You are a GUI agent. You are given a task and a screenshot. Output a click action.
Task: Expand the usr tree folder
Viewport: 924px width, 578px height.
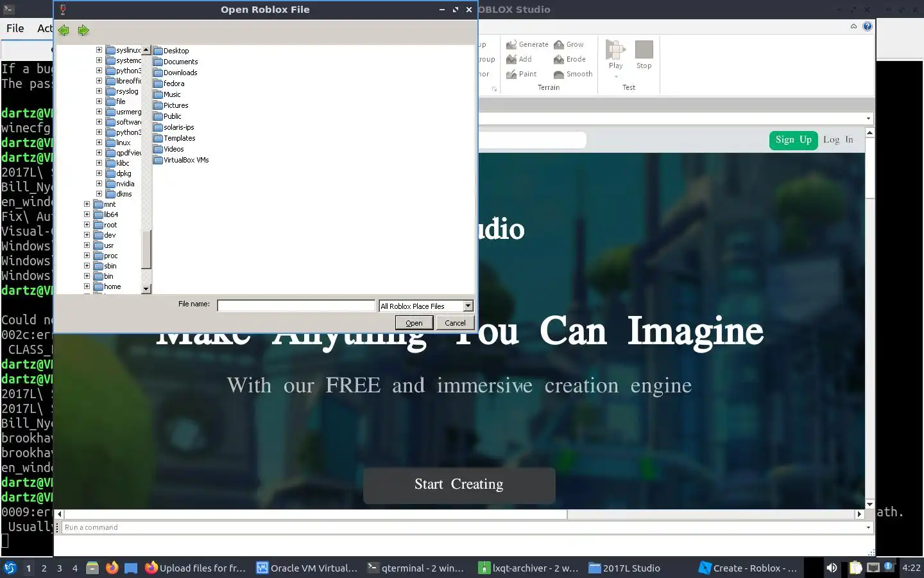click(x=87, y=245)
